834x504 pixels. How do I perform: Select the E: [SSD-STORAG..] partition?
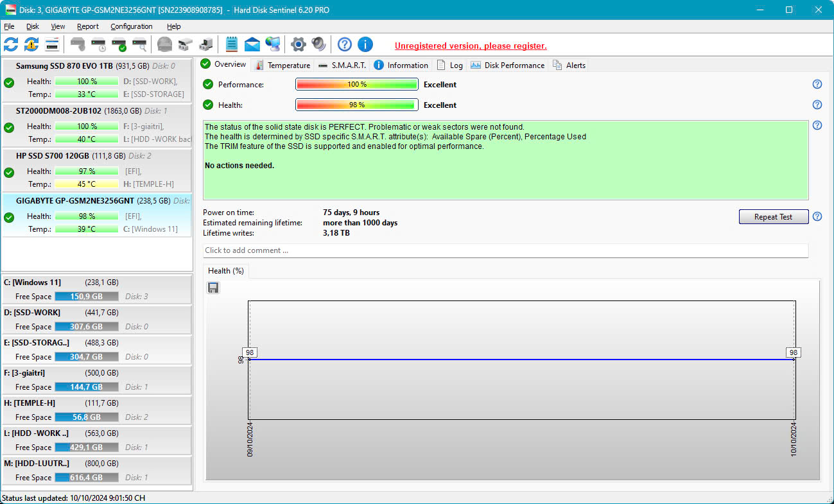click(x=97, y=350)
